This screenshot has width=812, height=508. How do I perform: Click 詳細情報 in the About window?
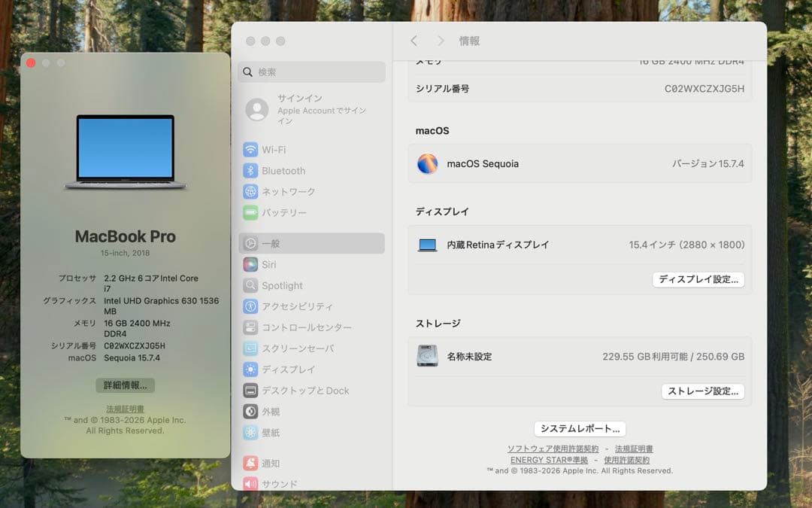click(125, 385)
